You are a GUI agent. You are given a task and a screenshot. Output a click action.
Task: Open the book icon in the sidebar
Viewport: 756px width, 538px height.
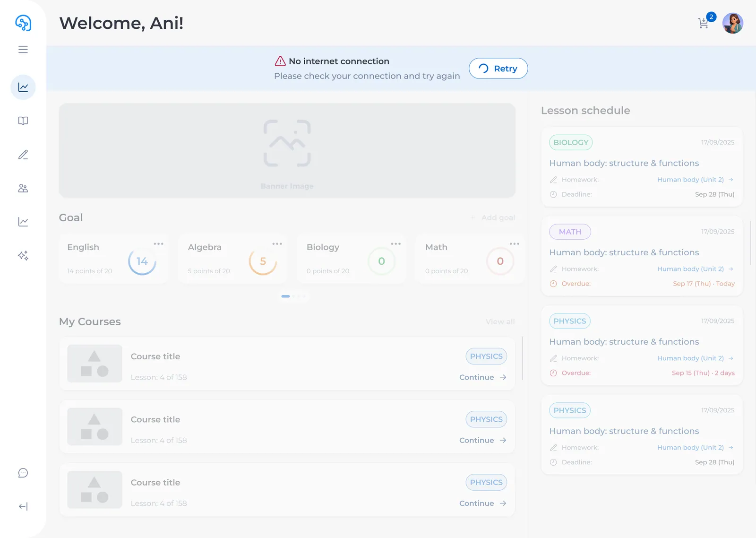pos(23,121)
